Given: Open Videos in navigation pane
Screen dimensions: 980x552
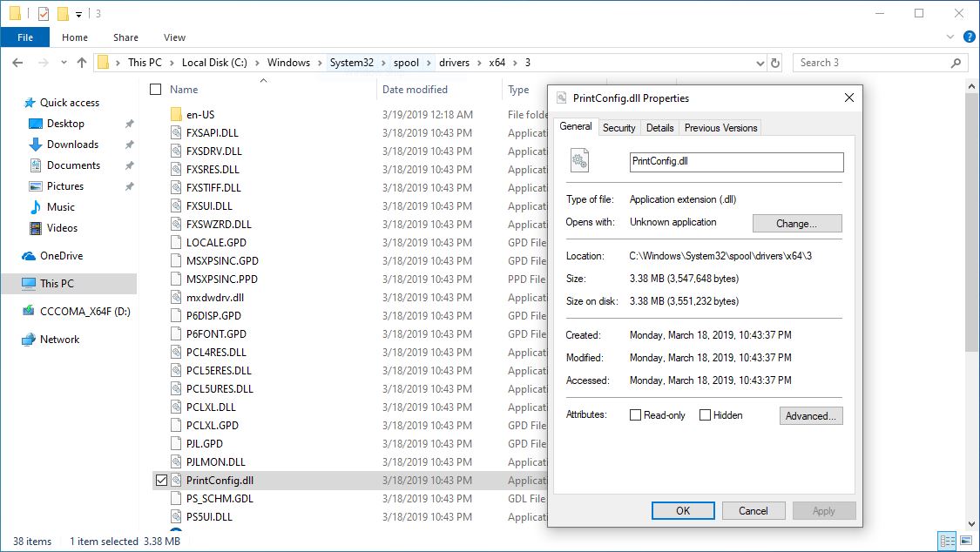Looking at the screenshot, I should pos(62,228).
